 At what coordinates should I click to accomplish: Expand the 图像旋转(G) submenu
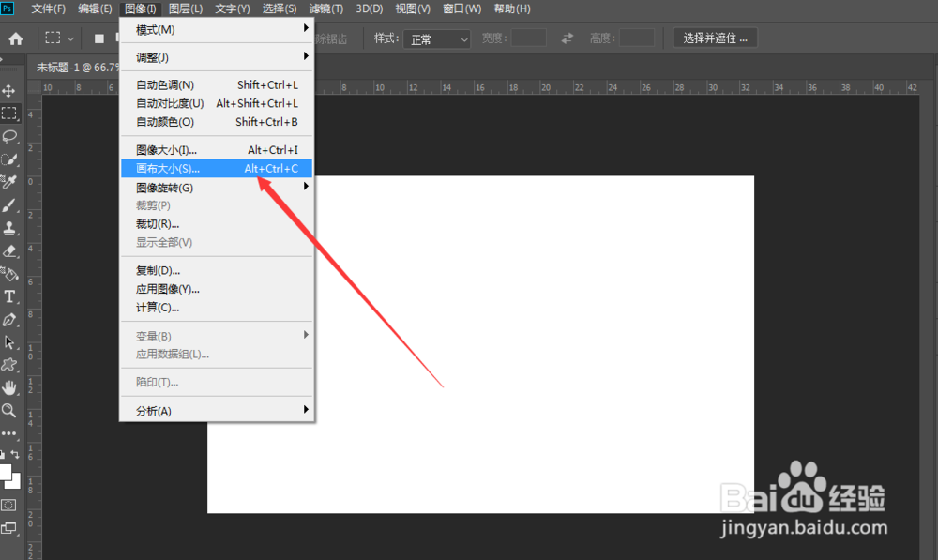(x=217, y=188)
